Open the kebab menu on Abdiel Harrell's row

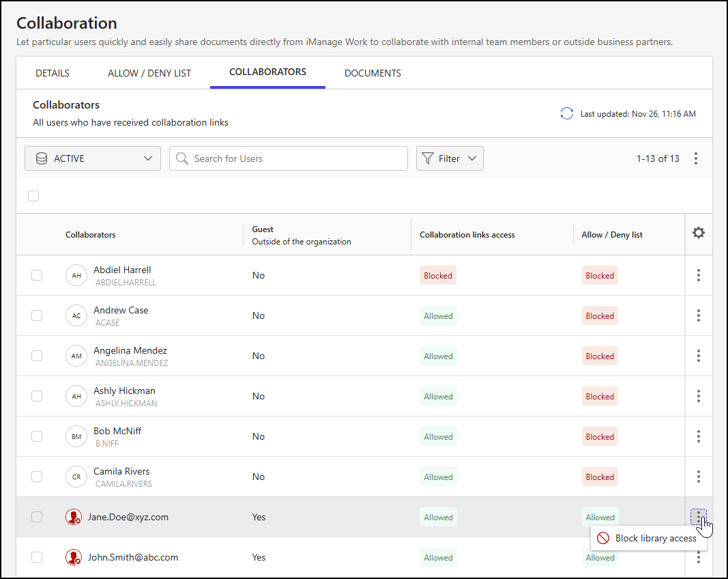[698, 275]
